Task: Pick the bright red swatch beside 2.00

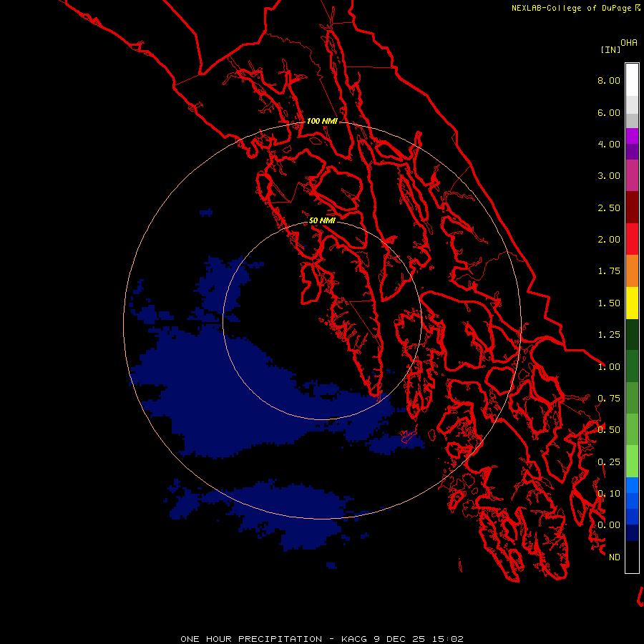Action: point(632,239)
